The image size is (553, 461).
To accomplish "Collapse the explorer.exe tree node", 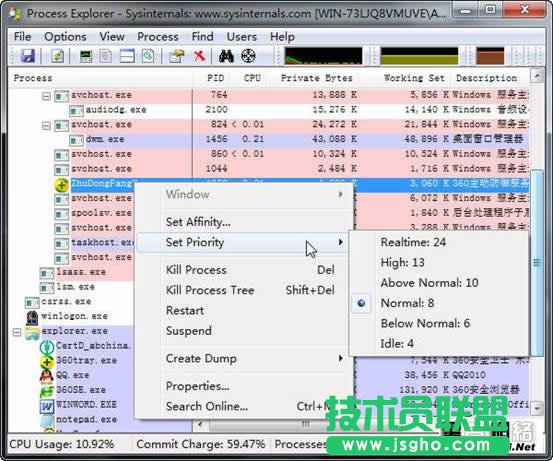I will pyautogui.click(x=17, y=332).
